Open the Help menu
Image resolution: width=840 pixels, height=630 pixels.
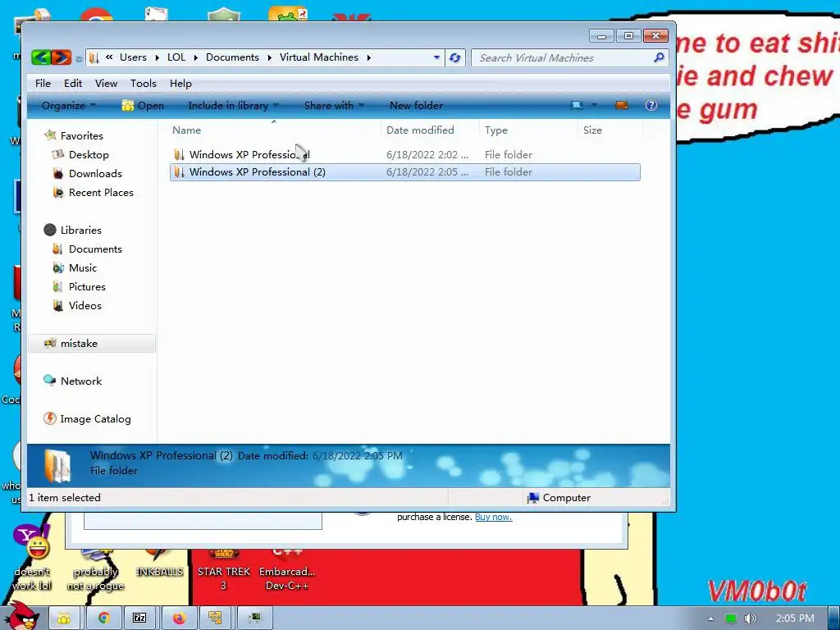coord(180,84)
